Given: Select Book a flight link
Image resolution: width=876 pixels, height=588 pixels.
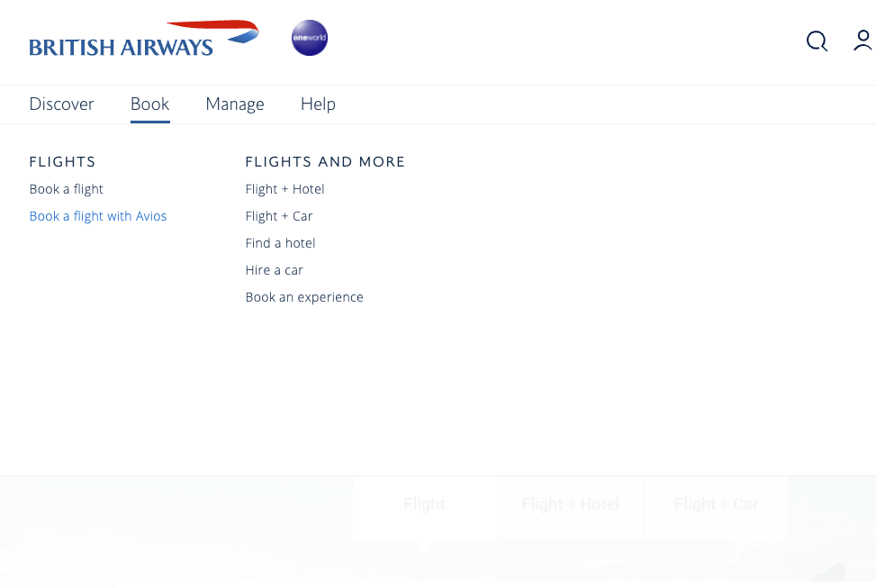Looking at the screenshot, I should click(x=66, y=189).
